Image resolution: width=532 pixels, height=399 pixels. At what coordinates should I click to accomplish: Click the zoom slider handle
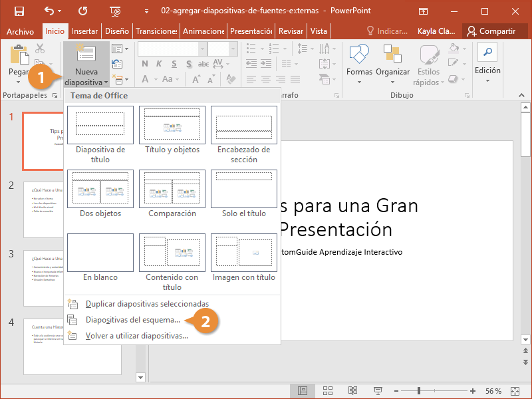419,391
